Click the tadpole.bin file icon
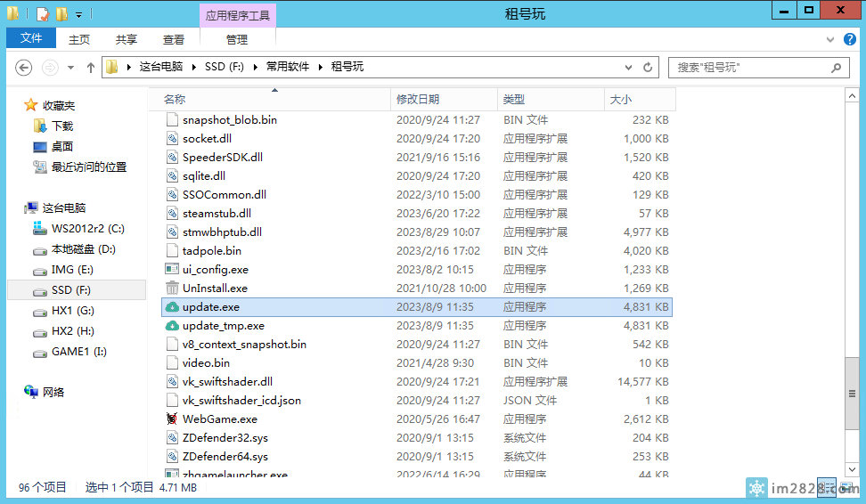This screenshot has height=504, width=866. coord(172,250)
